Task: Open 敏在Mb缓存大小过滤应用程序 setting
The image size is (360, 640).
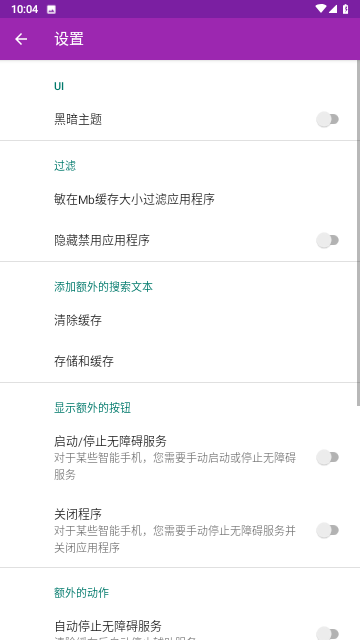Action: click(180, 200)
